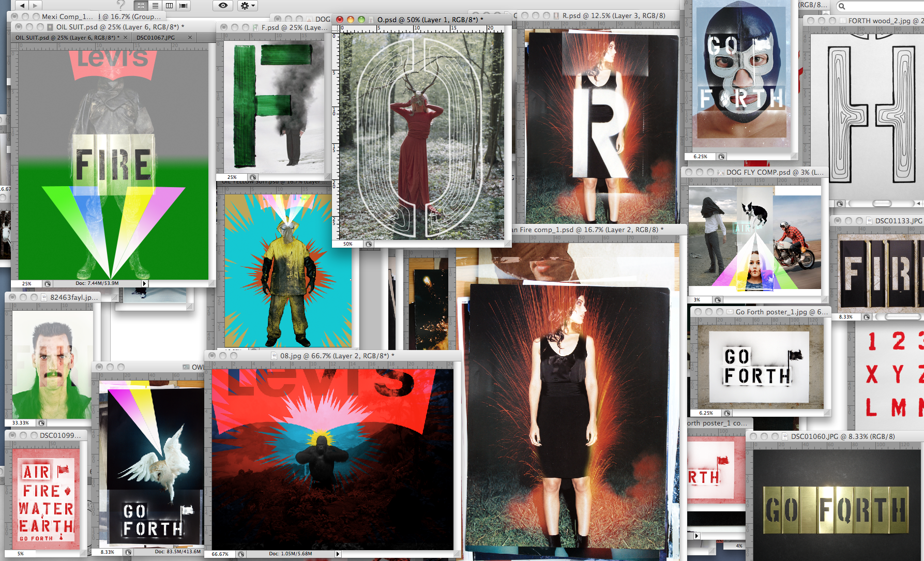Close the DSC01067.JPG tab
The height and width of the screenshot is (561, 924).
point(190,38)
